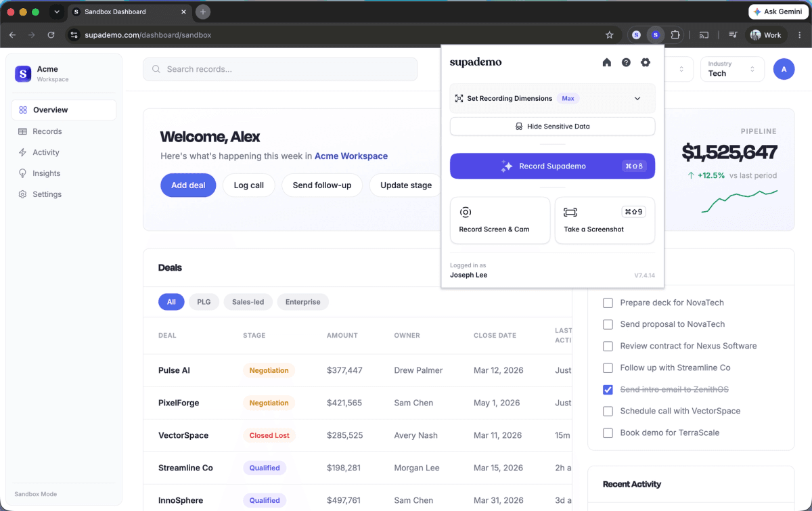812x511 pixels.
Task: Select the PLG deals filter
Action: pyautogui.click(x=204, y=302)
